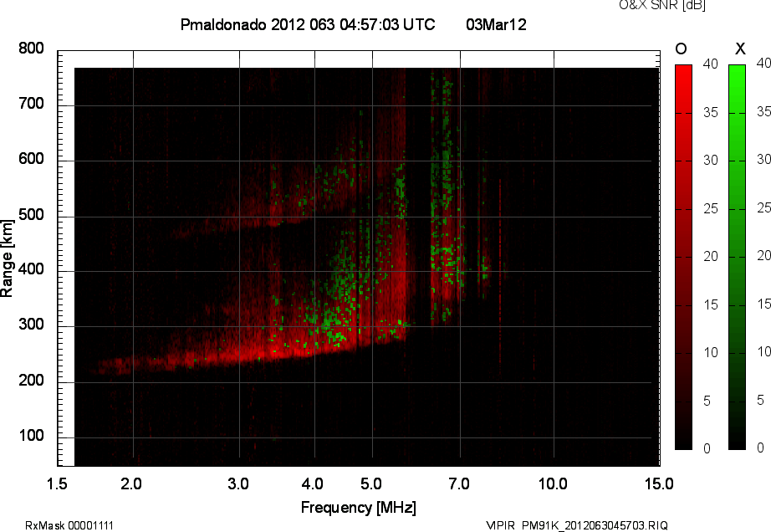Click the 800 range tick label
The image size is (771, 532).
coord(31,49)
